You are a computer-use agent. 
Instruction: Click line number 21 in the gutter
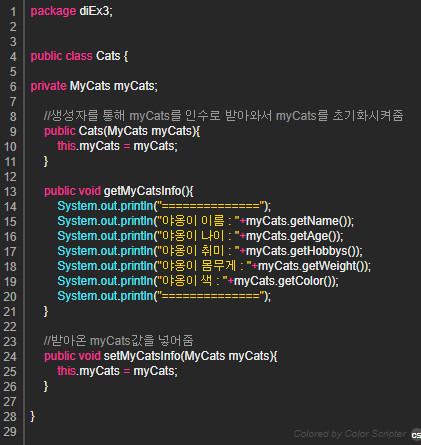pos(10,312)
